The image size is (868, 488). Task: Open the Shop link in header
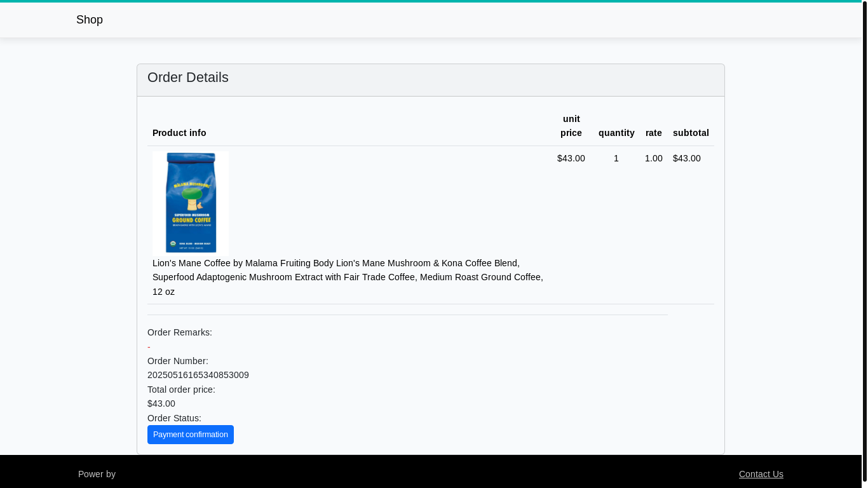coord(90,20)
